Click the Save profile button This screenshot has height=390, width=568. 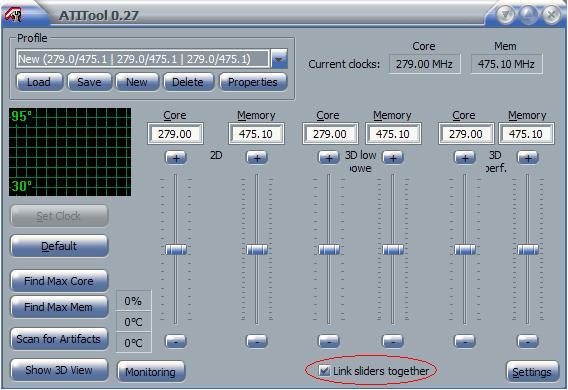[x=89, y=82]
